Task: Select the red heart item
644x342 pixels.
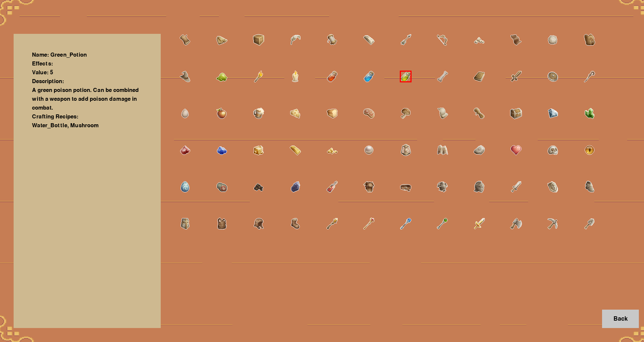Action: (516, 150)
